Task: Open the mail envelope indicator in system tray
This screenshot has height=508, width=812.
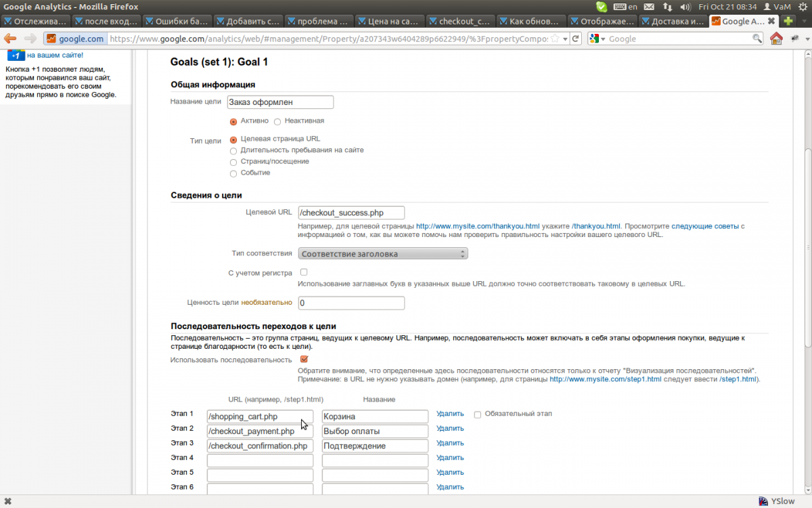Action: [x=649, y=6]
